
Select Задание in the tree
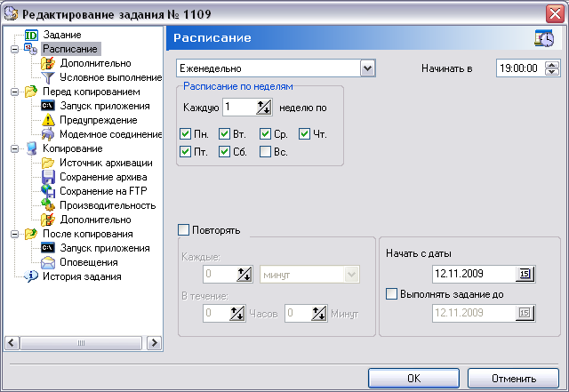[61, 35]
